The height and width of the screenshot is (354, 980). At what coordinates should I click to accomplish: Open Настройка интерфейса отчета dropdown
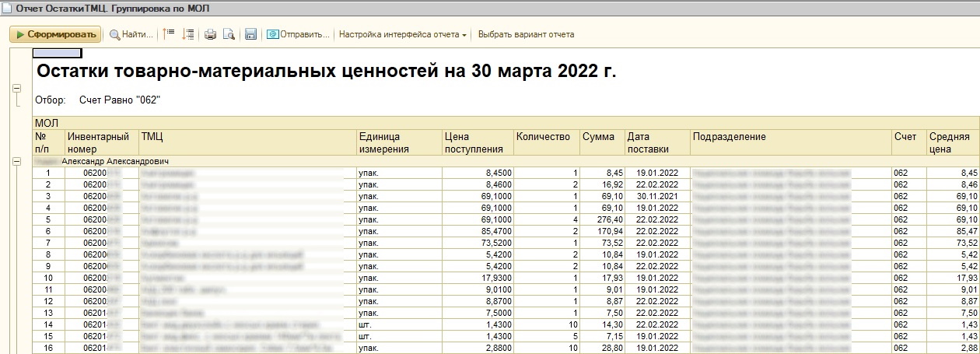(x=403, y=34)
